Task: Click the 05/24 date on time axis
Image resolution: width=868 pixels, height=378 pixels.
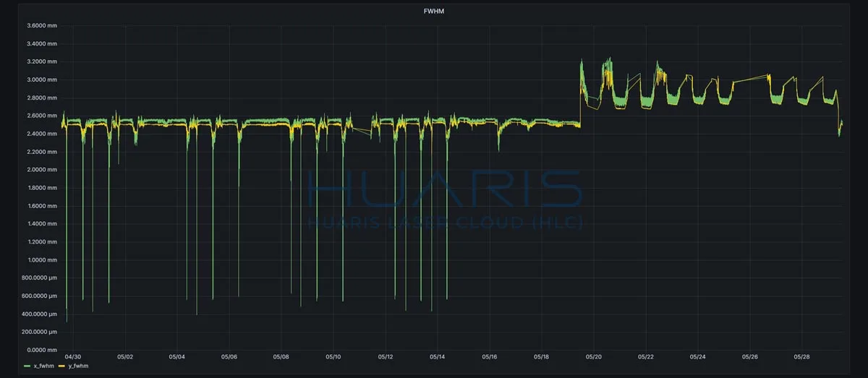Action: (697, 356)
